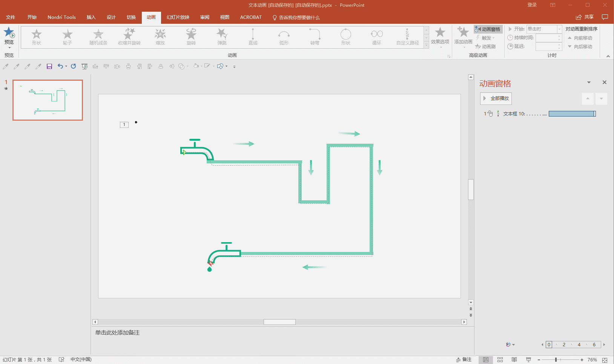The height and width of the screenshot is (364, 614).
Task: Switch to reading view icon in status bar
Action: pos(514,360)
